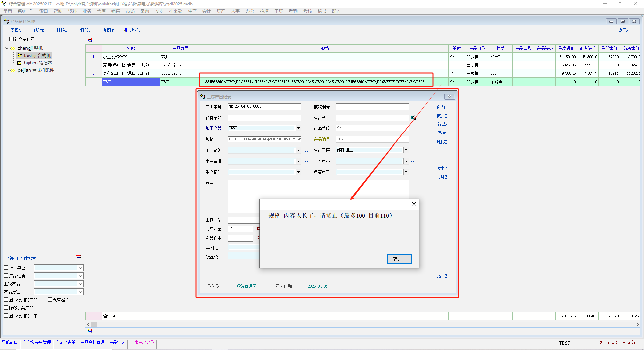
Task: Click the red-blue icon below the horizontal scrollbar
Action: 90,331
